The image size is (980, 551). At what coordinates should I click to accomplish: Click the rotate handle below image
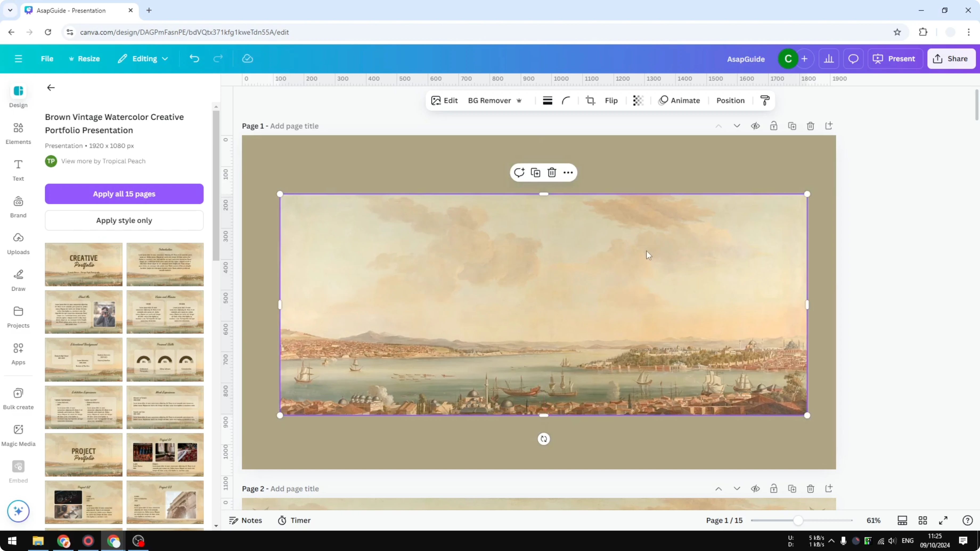coord(544,439)
